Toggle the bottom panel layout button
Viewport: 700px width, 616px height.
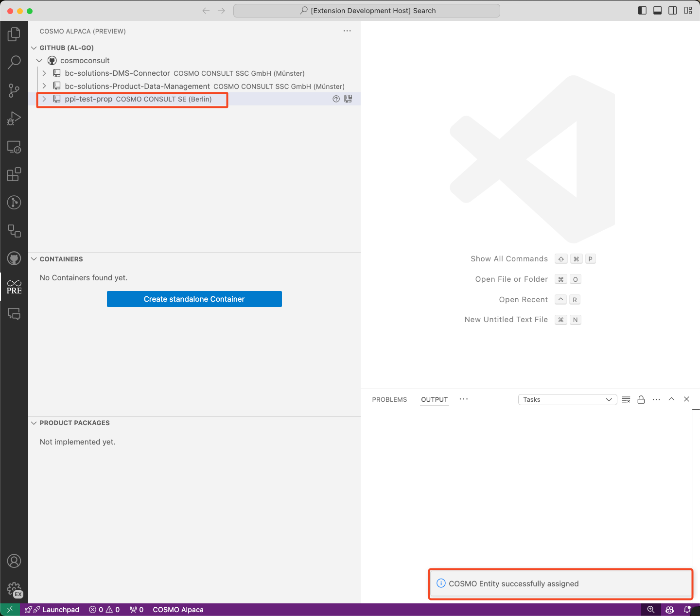[x=657, y=11]
